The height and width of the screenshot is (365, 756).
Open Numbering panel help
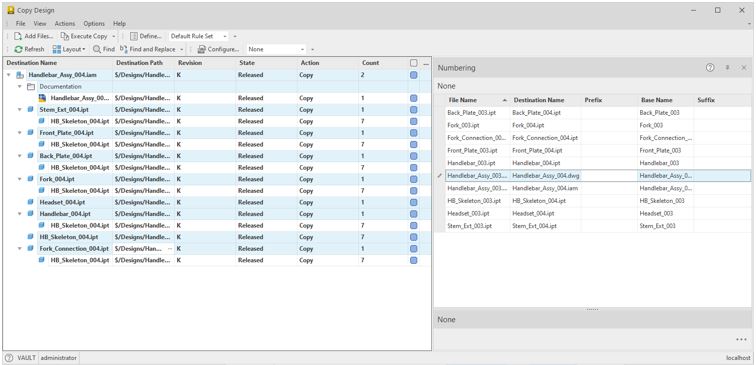tap(710, 68)
